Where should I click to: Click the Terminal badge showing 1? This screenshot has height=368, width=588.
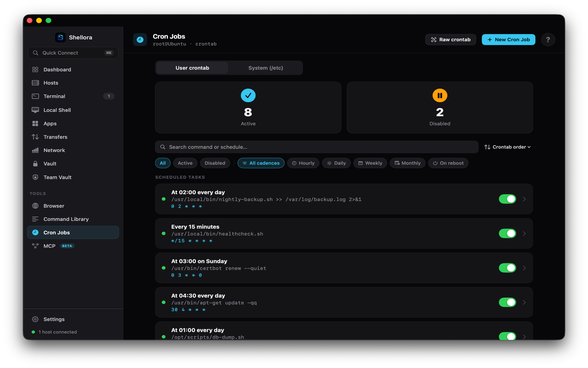[x=109, y=96]
